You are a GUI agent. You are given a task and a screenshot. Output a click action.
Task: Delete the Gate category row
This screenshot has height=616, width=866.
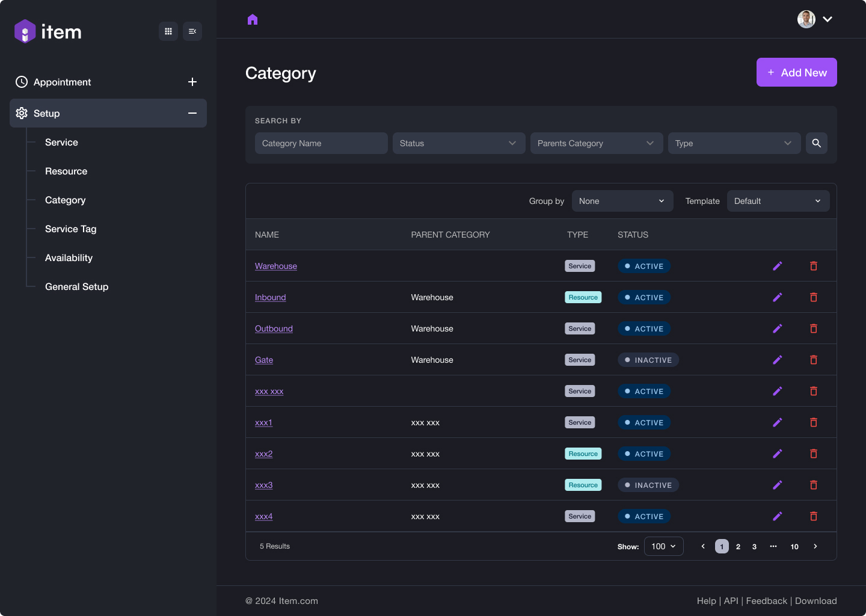(814, 360)
